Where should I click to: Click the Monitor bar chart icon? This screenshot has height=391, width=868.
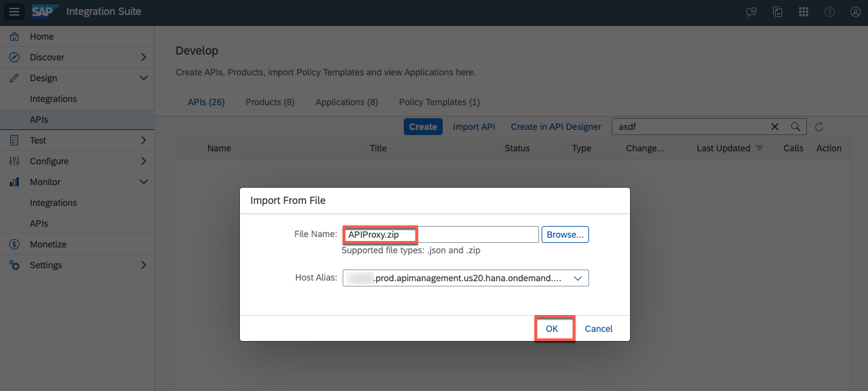point(14,182)
